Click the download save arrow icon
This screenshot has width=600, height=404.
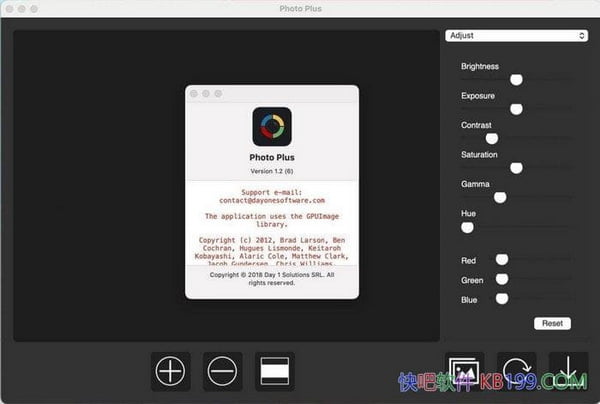(567, 371)
